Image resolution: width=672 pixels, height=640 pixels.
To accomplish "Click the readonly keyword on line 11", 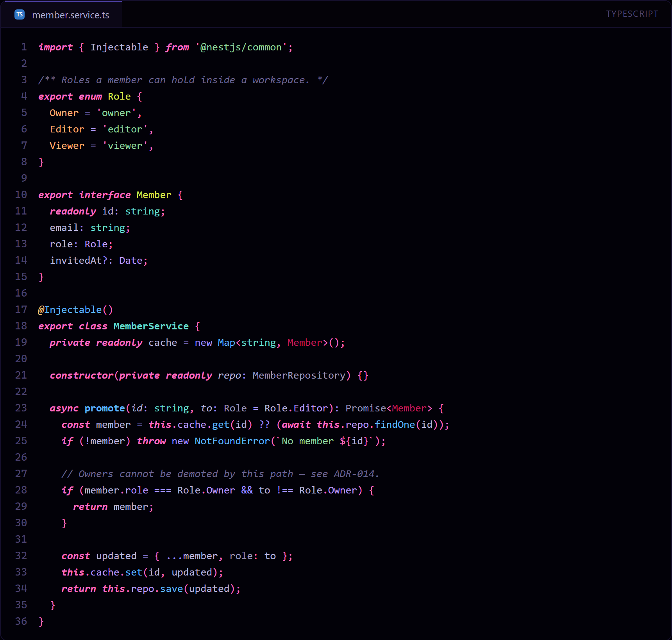I will point(73,211).
